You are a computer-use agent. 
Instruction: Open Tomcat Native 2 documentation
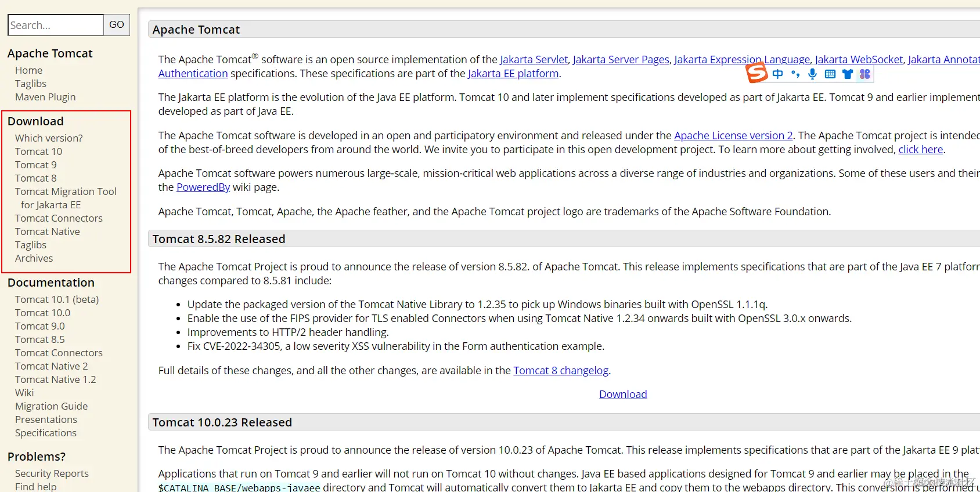click(x=52, y=366)
